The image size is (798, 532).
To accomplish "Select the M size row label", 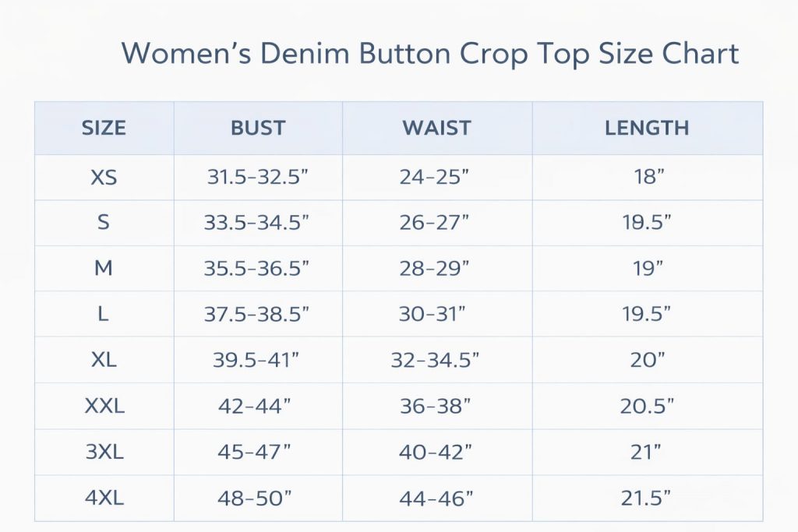I will [x=104, y=269].
